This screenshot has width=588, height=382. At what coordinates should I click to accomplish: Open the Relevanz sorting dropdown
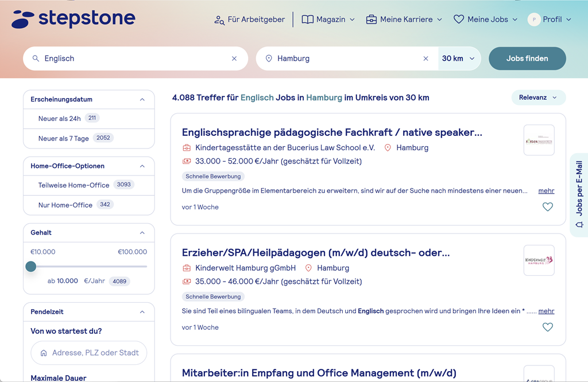pyautogui.click(x=538, y=98)
